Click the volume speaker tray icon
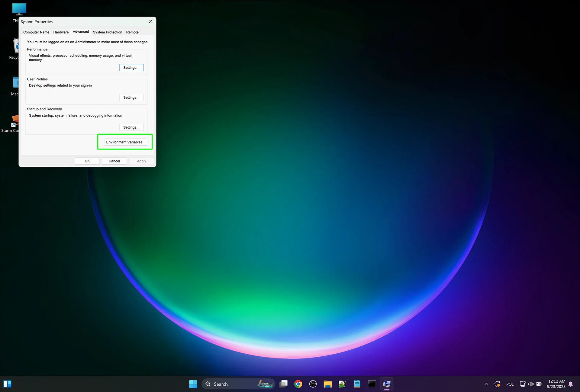The image size is (580, 392). click(530, 384)
